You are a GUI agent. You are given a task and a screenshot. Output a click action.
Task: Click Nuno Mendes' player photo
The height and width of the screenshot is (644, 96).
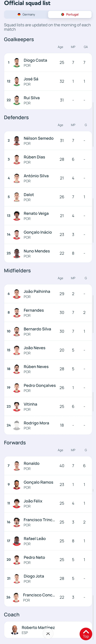17,253
